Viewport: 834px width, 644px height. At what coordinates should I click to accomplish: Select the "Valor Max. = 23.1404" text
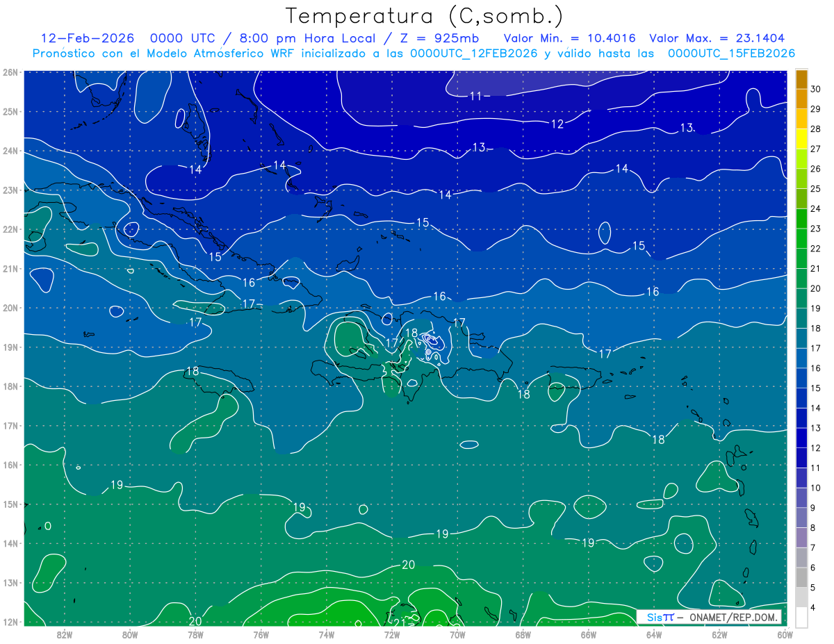click(x=717, y=39)
